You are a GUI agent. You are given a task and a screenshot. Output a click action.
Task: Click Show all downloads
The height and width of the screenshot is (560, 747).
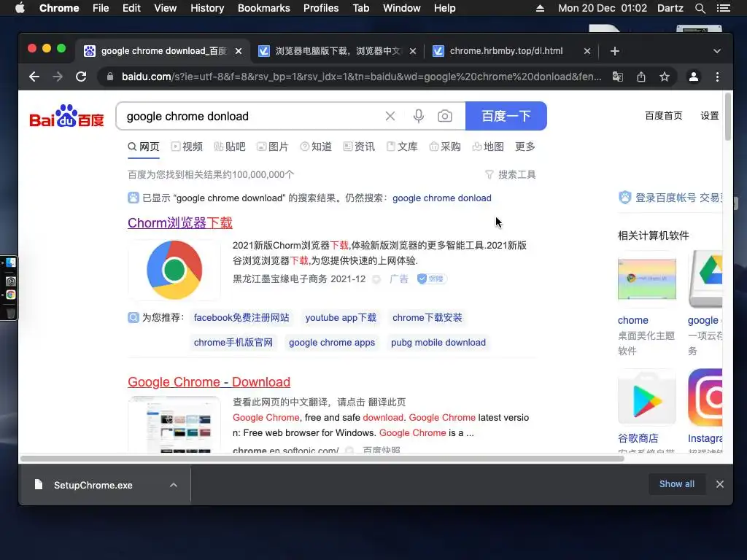pyautogui.click(x=676, y=484)
